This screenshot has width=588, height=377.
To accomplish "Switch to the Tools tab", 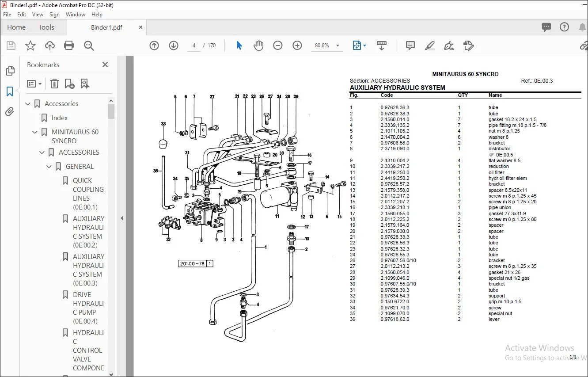I will pyautogui.click(x=46, y=27).
